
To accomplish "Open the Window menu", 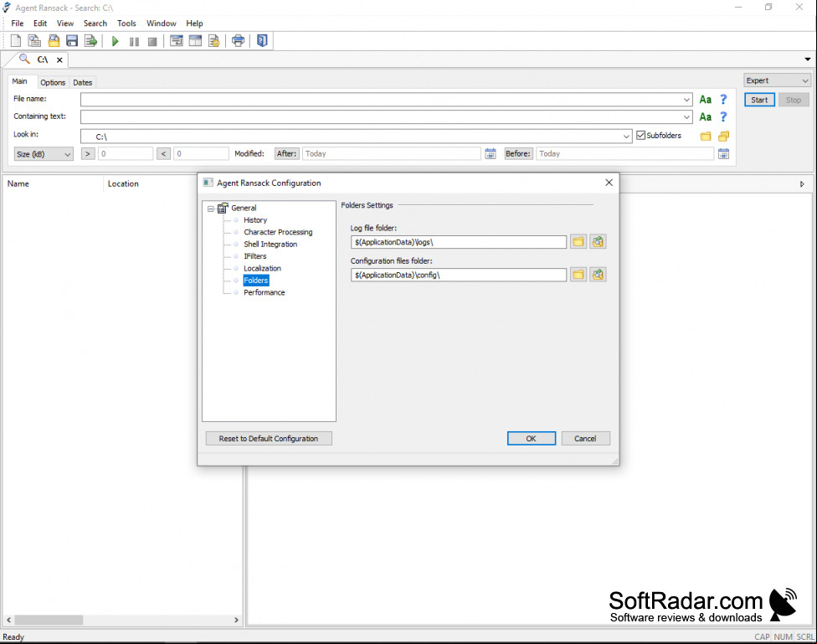I will [162, 23].
